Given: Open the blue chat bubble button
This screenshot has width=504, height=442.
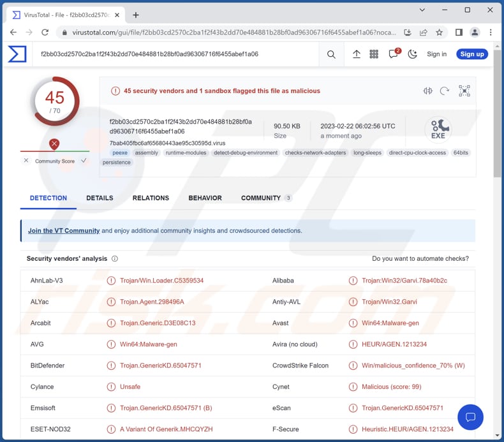Looking at the screenshot, I should (x=470, y=417).
